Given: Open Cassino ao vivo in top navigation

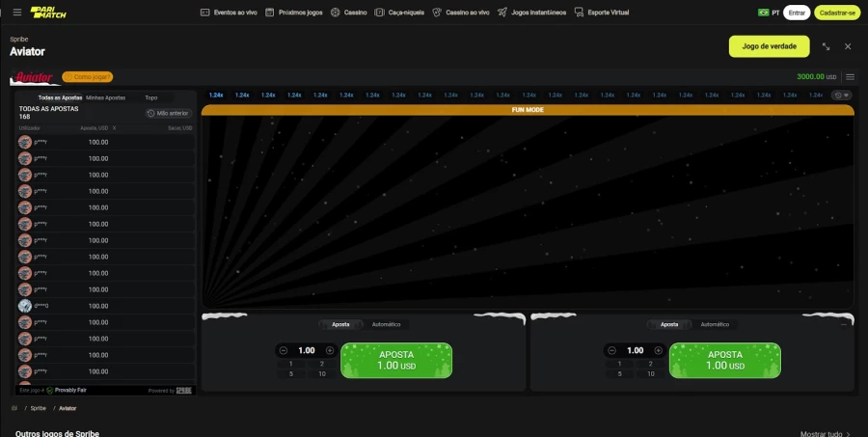Looking at the screenshot, I should point(461,13).
